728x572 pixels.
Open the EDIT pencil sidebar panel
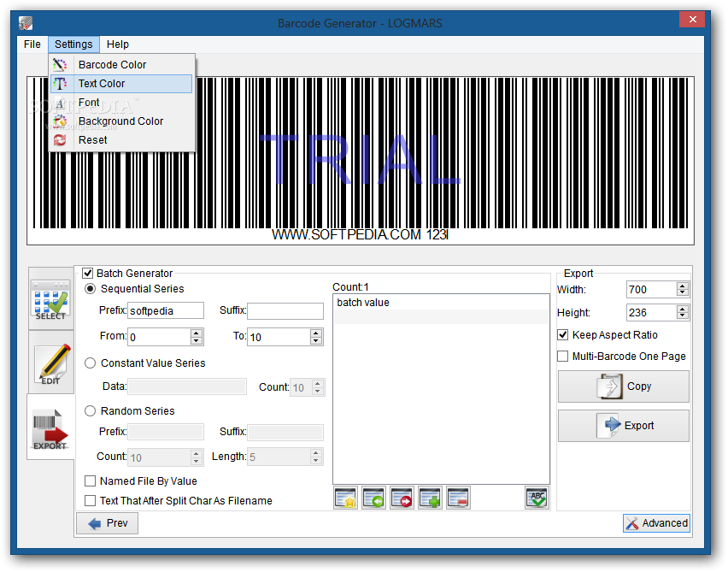(50, 363)
